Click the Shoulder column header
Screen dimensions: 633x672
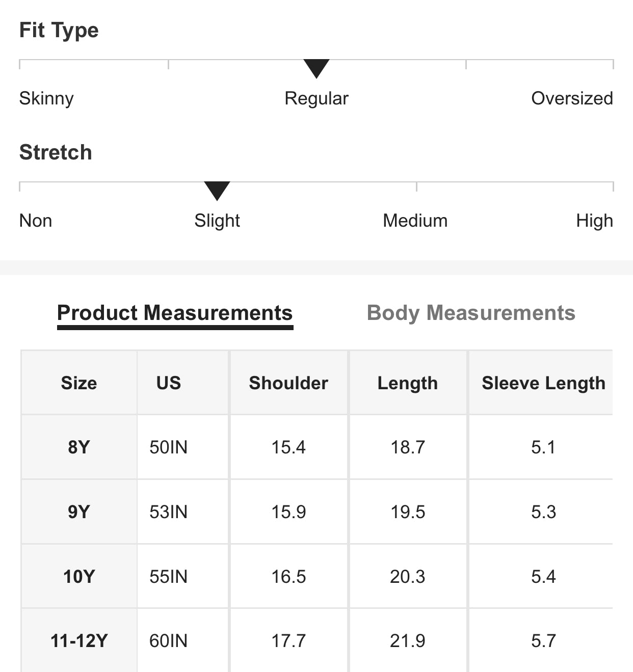coord(288,383)
